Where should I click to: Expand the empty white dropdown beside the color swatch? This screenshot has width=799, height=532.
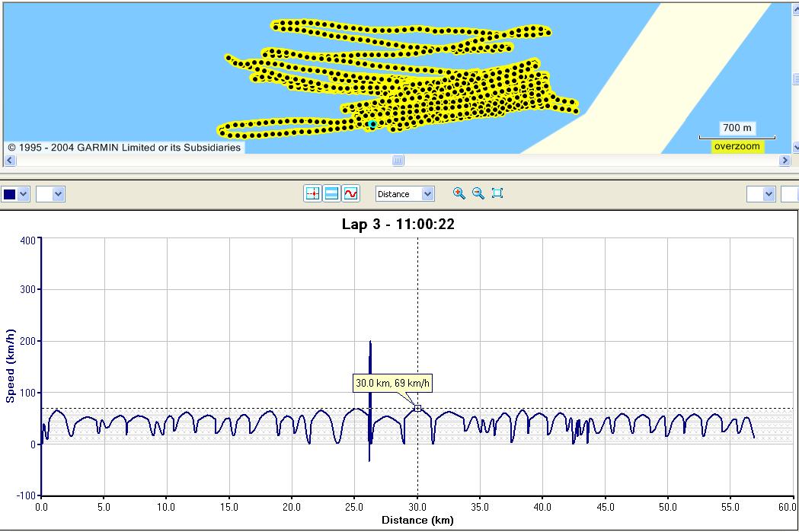point(59,194)
